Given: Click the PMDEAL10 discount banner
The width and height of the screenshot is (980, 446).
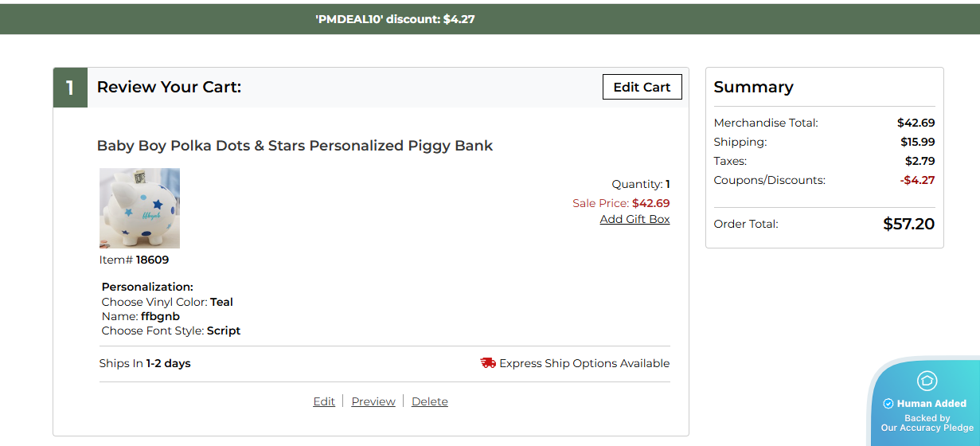Looking at the screenshot, I should click(x=395, y=19).
